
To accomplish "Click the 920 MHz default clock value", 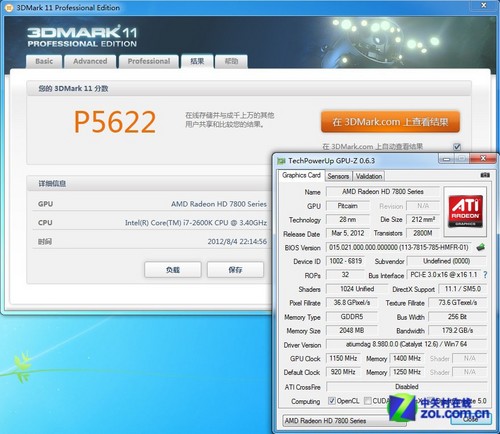I will point(343,372).
